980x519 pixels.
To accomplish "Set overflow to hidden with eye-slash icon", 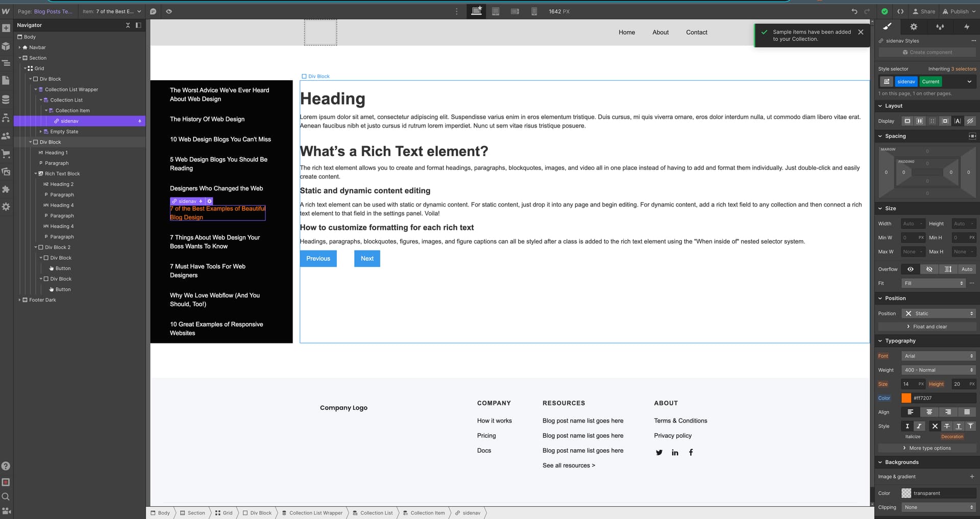I will coord(929,269).
